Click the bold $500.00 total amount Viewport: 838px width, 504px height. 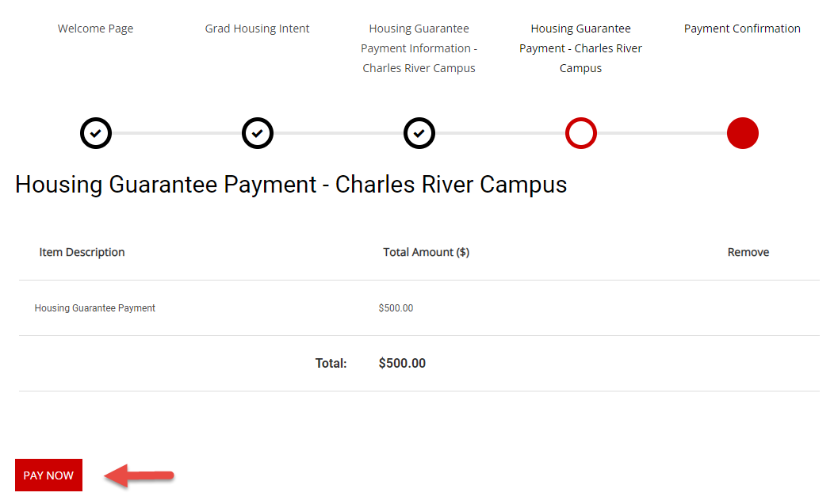pos(402,364)
